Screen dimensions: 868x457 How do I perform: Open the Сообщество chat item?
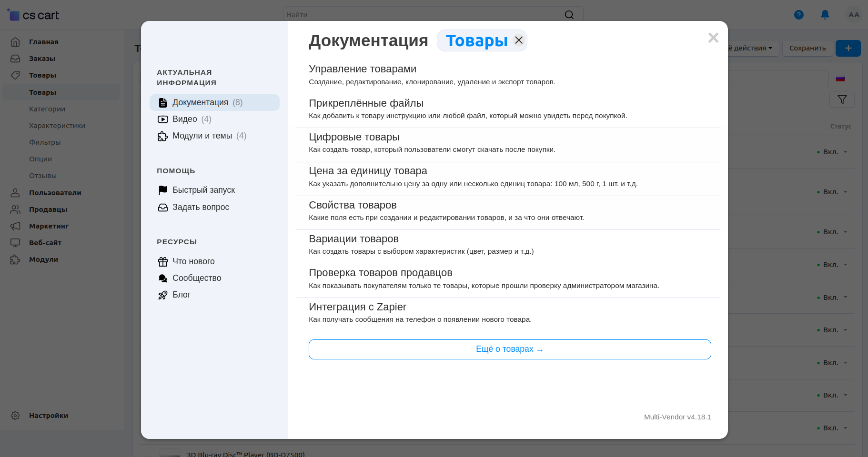point(196,278)
